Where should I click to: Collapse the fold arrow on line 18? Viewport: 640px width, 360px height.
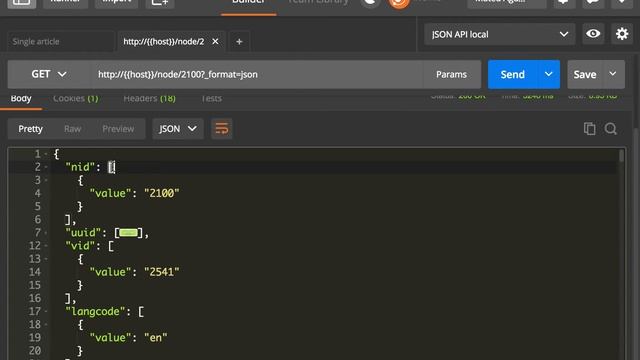coord(46,325)
